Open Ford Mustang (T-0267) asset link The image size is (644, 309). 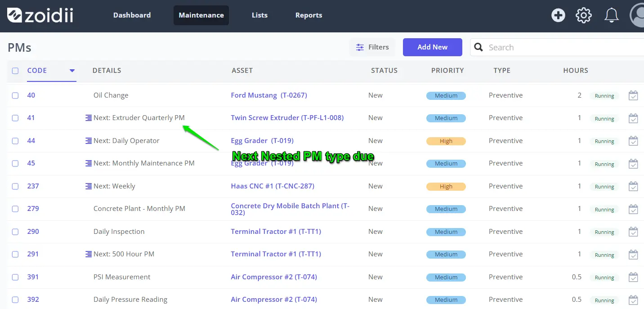[269, 95]
